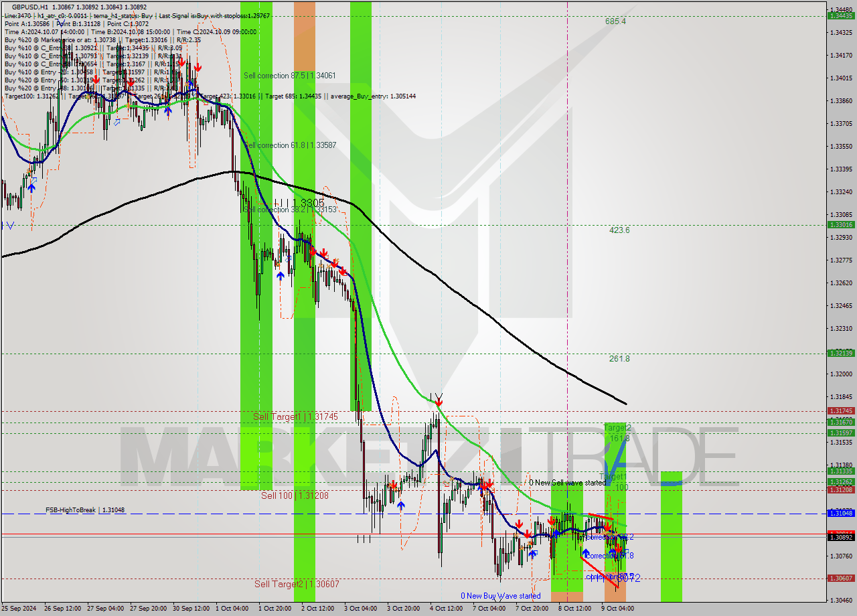
Task: Click the blue buy arrow near 25 Sep candles
Action: tap(31, 187)
